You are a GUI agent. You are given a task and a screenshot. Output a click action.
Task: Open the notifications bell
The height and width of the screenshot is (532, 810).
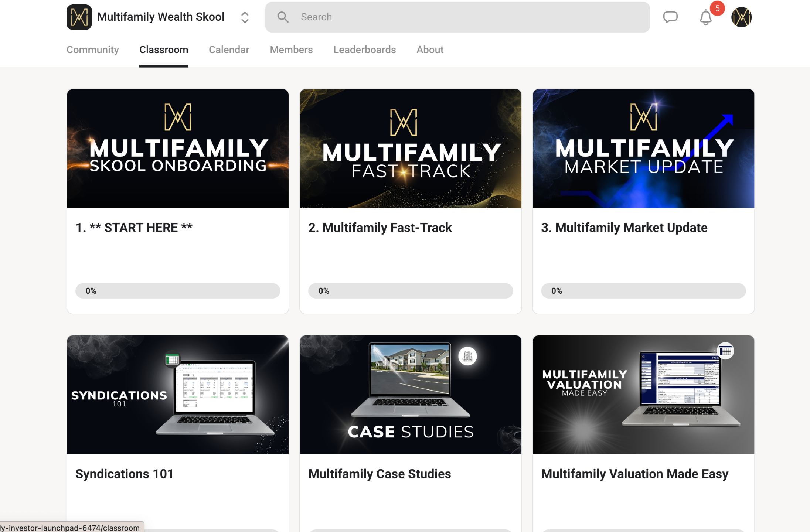(705, 17)
